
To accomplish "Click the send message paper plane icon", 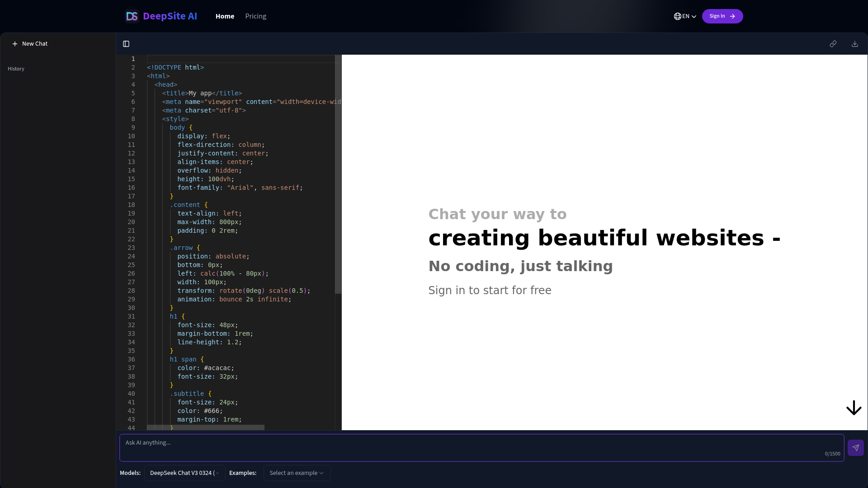I will 855,448.
